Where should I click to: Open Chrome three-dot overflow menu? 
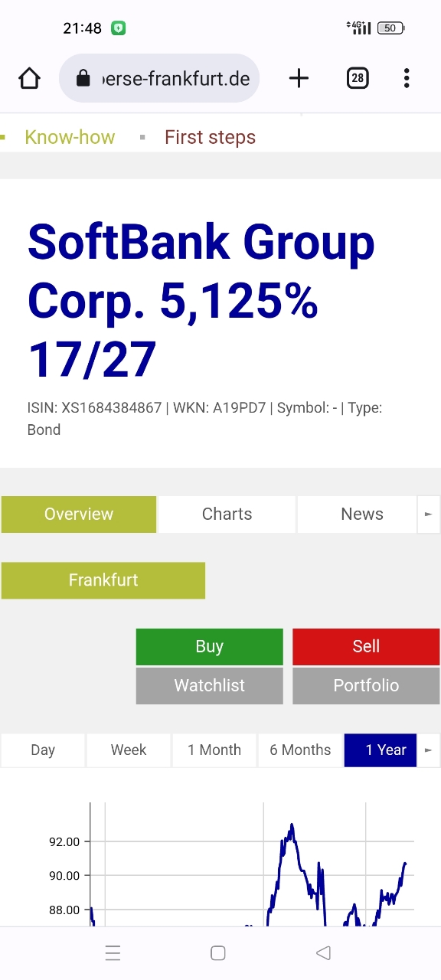407,78
